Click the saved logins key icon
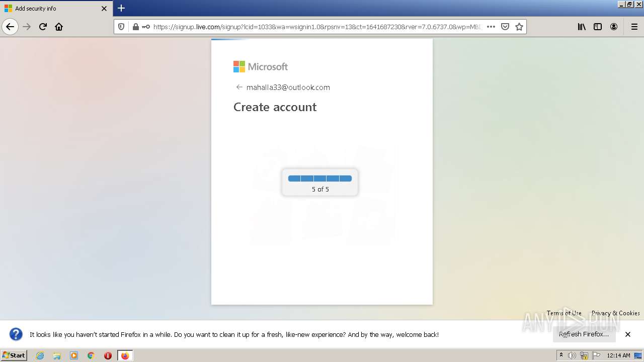 tap(145, 27)
